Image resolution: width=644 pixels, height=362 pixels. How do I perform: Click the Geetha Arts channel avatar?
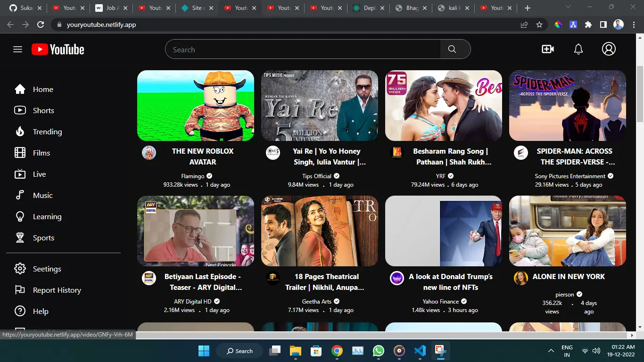[x=273, y=278]
